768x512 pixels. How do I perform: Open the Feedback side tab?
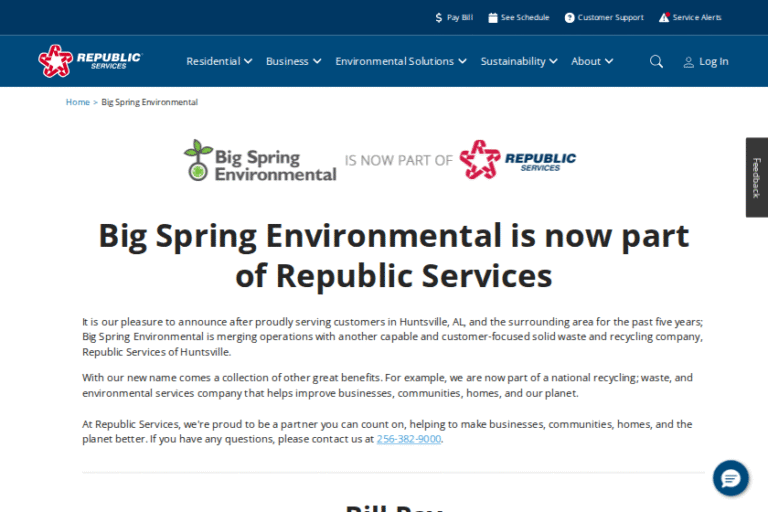click(x=756, y=177)
